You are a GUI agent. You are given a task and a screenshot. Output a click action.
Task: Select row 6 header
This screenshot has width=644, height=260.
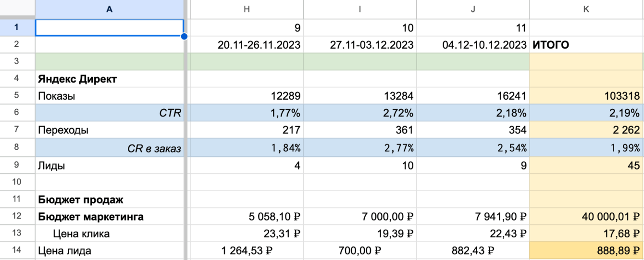(17, 113)
